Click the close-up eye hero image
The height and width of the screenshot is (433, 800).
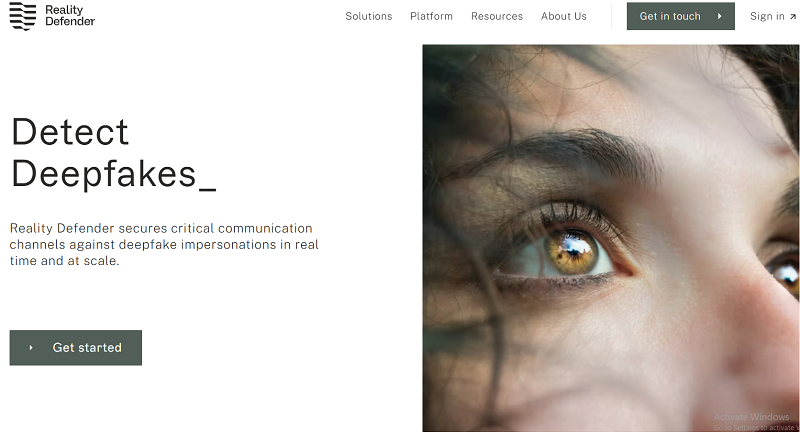pos(611,238)
